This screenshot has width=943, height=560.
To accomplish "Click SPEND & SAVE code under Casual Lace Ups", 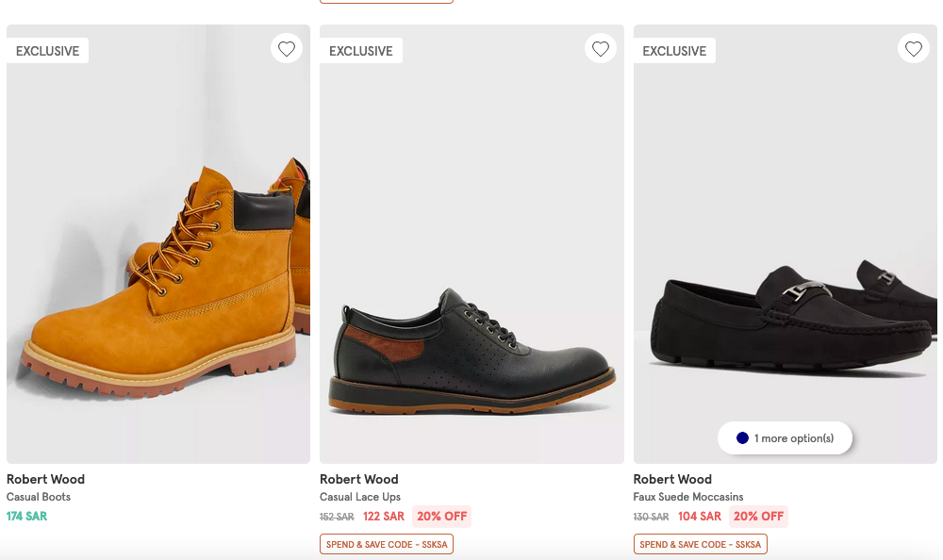I will 387,544.
